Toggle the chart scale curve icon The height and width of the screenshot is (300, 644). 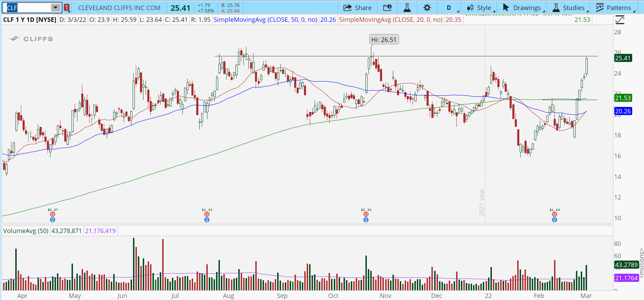click(620, 20)
